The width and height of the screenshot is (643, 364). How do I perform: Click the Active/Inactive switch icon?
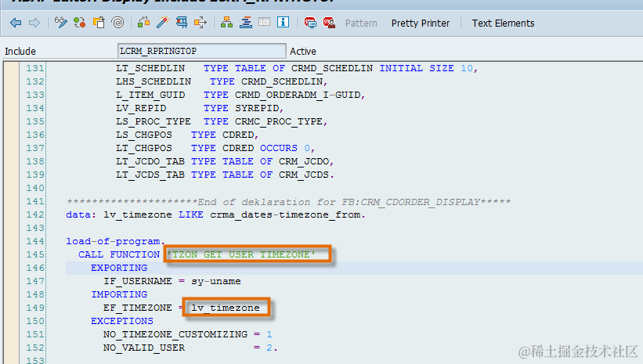80,23
